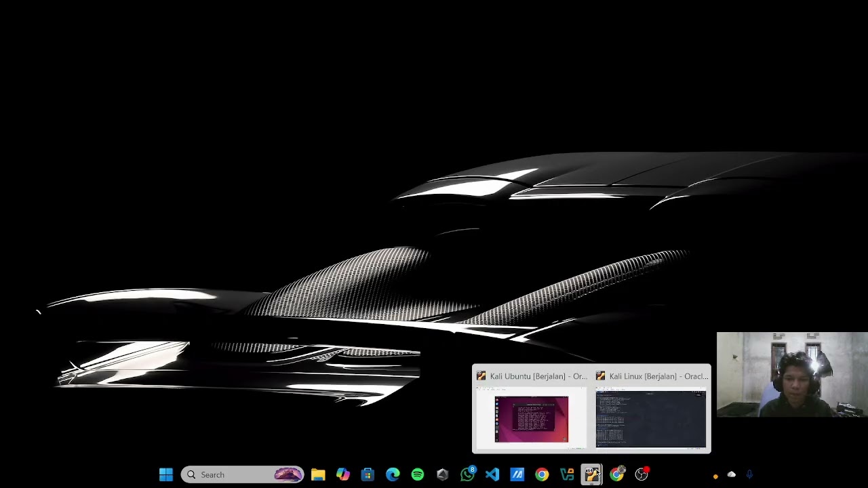Click the taskbar Search box
The width and height of the screenshot is (868, 488).
(x=242, y=474)
